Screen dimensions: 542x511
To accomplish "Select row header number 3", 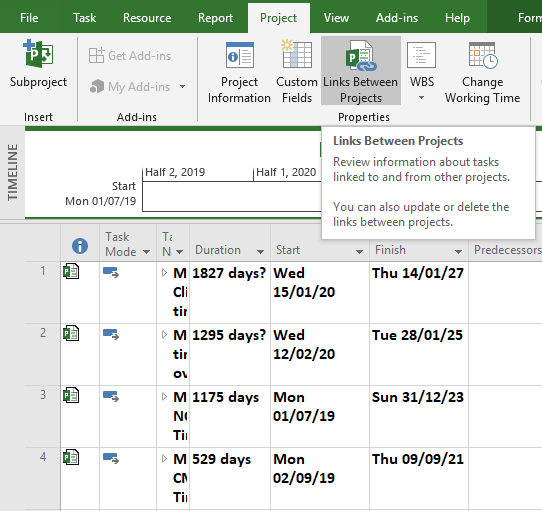I will click(x=43, y=416).
